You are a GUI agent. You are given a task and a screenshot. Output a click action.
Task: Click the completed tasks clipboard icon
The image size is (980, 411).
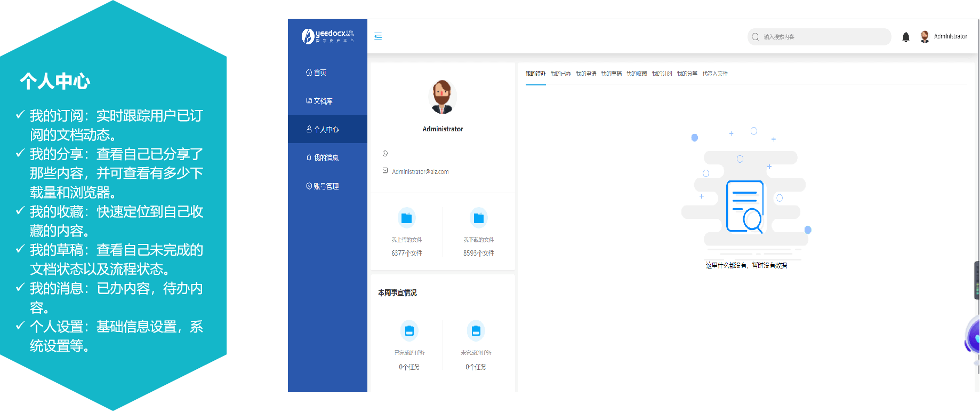pos(409,331)
